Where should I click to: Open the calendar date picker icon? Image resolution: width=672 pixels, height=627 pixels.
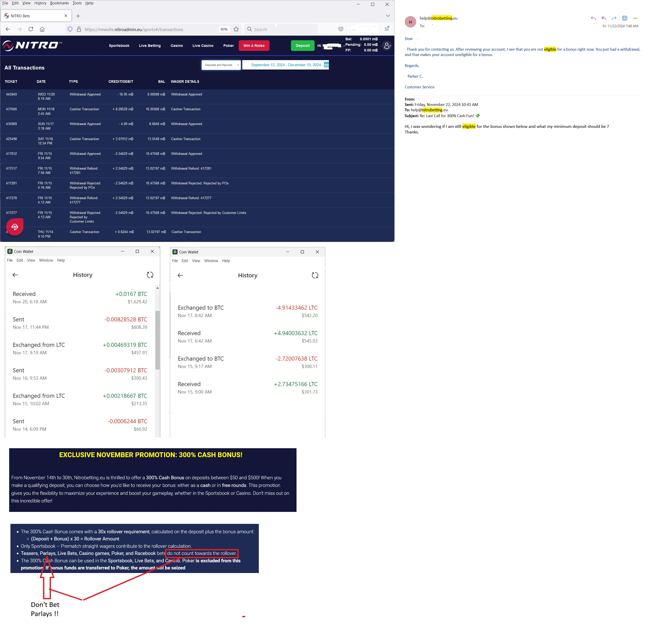(326, 65)
